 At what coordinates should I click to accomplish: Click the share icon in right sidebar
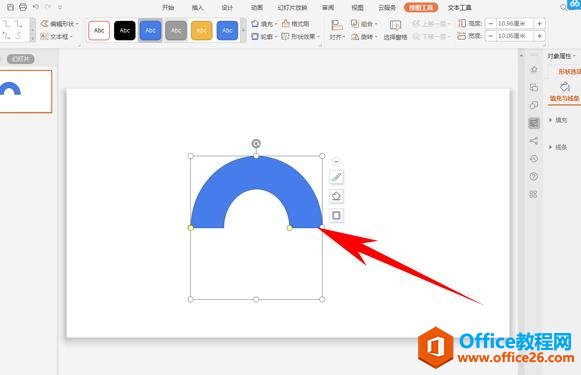[534, 141]
